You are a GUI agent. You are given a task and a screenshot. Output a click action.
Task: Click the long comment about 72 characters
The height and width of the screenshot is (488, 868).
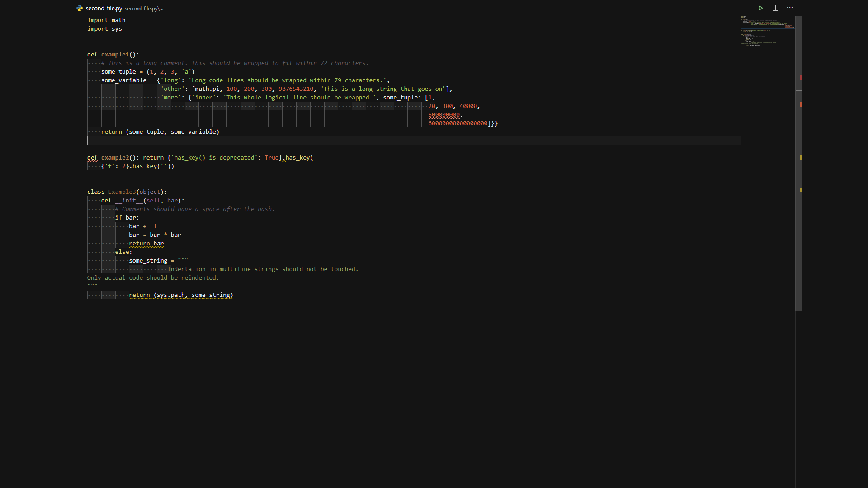[235, 63]
